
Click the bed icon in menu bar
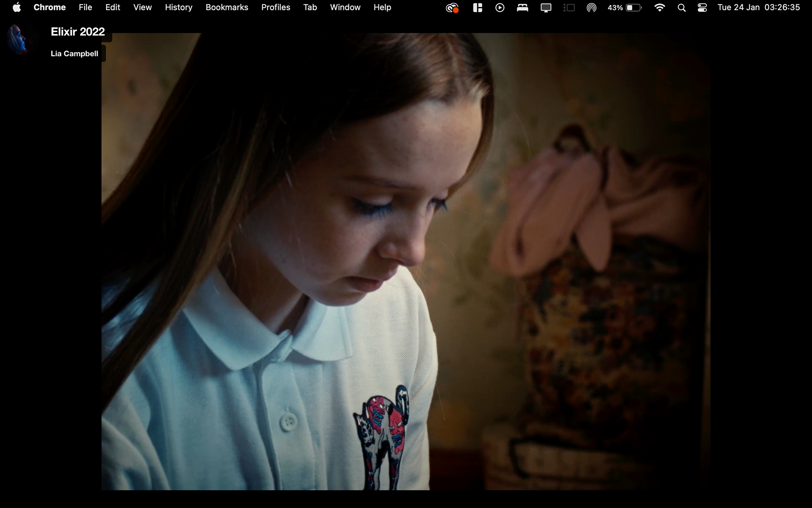tap(522, 8)
